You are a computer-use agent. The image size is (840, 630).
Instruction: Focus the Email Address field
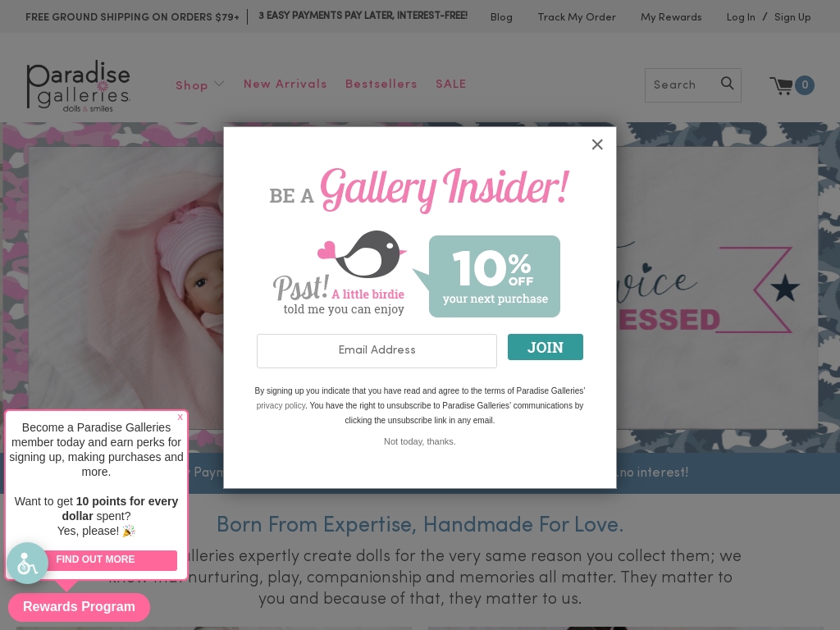tap(377, 351)
